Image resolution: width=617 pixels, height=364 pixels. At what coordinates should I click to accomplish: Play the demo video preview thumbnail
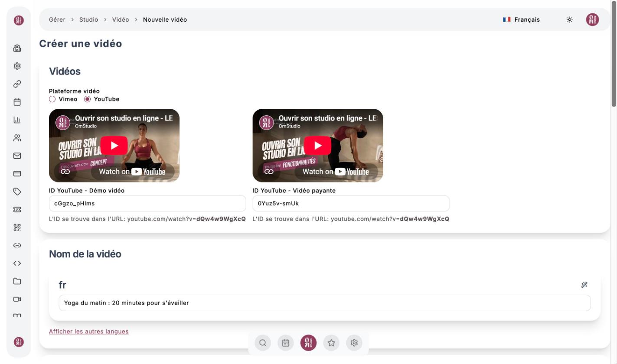coord(114,145)
